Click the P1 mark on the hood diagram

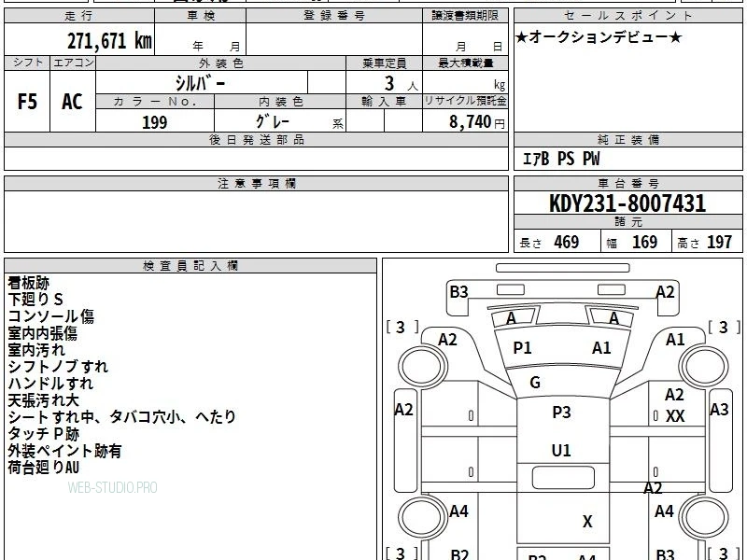click(x=522, y=347)
